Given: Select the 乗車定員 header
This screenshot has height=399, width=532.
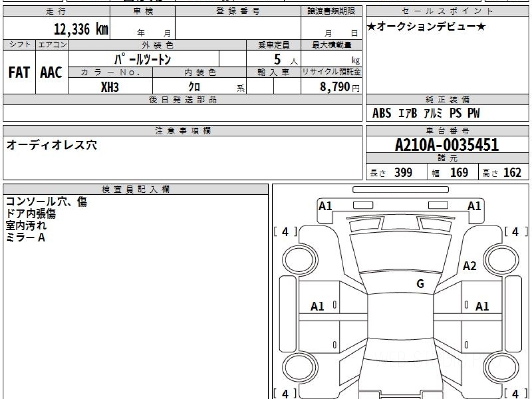Looking at the screenshot, I should [274, 45].
